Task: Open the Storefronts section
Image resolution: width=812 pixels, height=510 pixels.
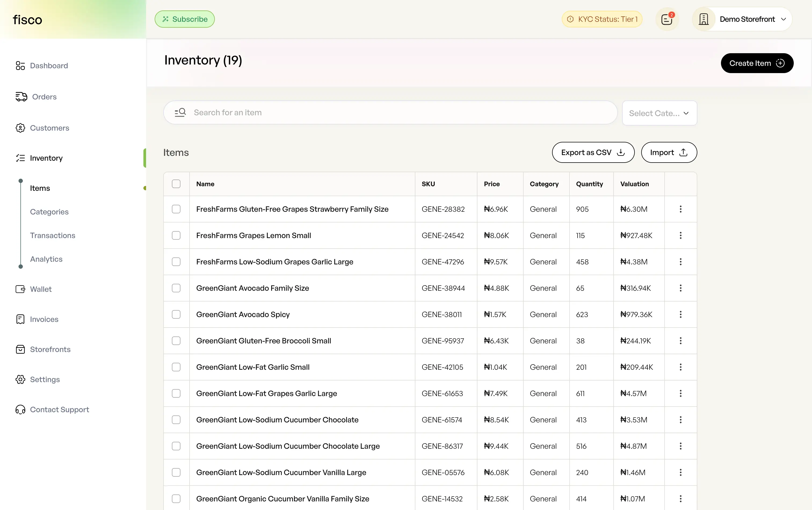Action: (50, 349)
